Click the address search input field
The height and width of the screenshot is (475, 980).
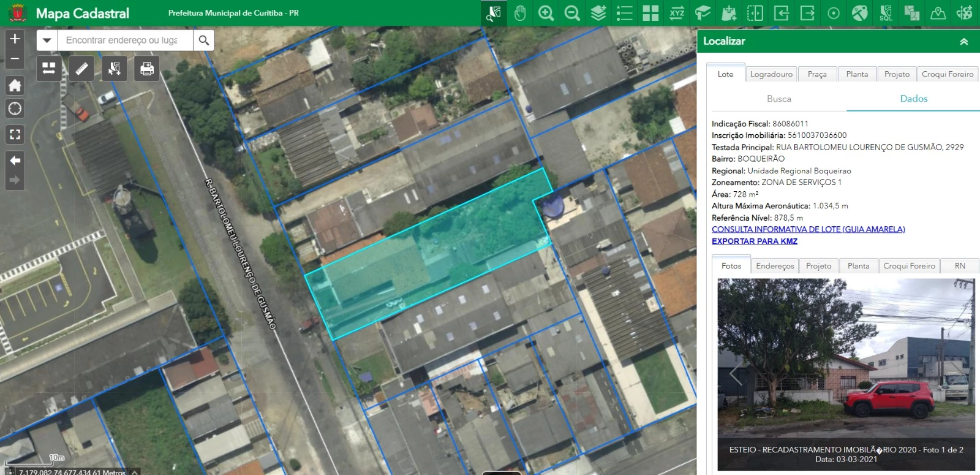[126, 40]
